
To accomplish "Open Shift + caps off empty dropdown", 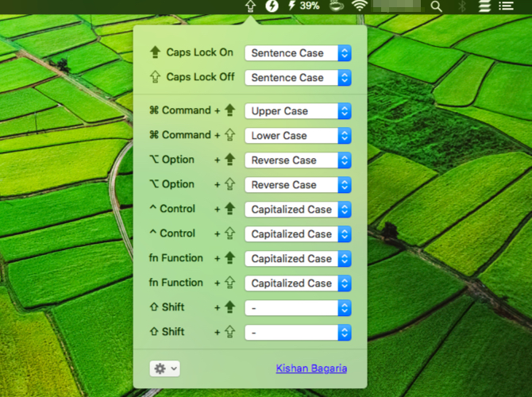I will [x=298, y=333].
